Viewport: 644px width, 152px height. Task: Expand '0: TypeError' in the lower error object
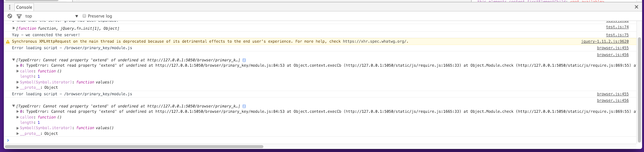point(18,112)
